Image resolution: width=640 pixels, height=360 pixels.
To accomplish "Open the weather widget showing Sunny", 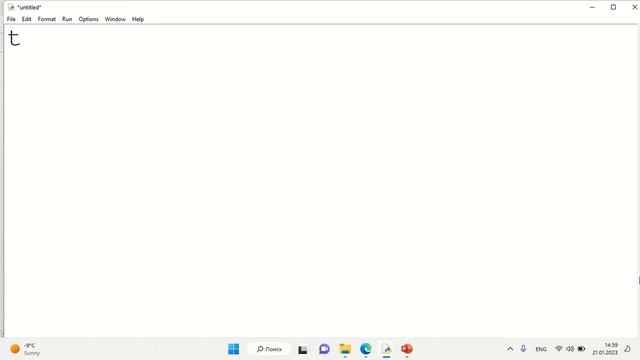I will (x=25, y=349).
